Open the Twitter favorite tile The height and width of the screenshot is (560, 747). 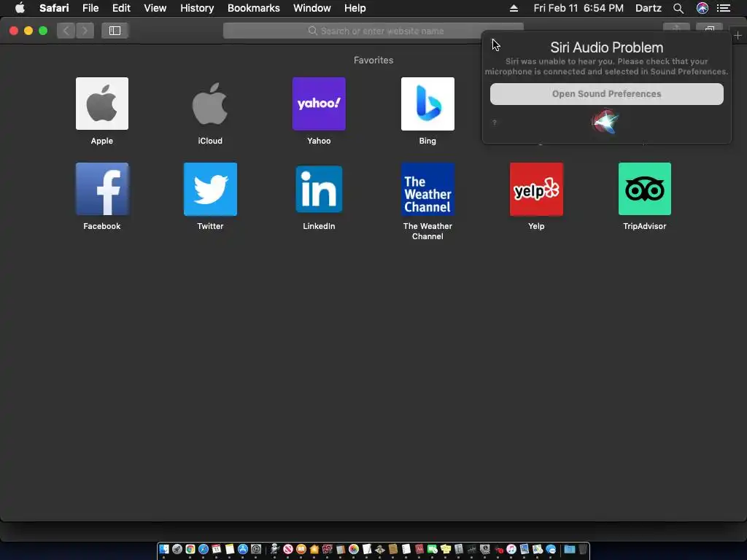(210, 189)
